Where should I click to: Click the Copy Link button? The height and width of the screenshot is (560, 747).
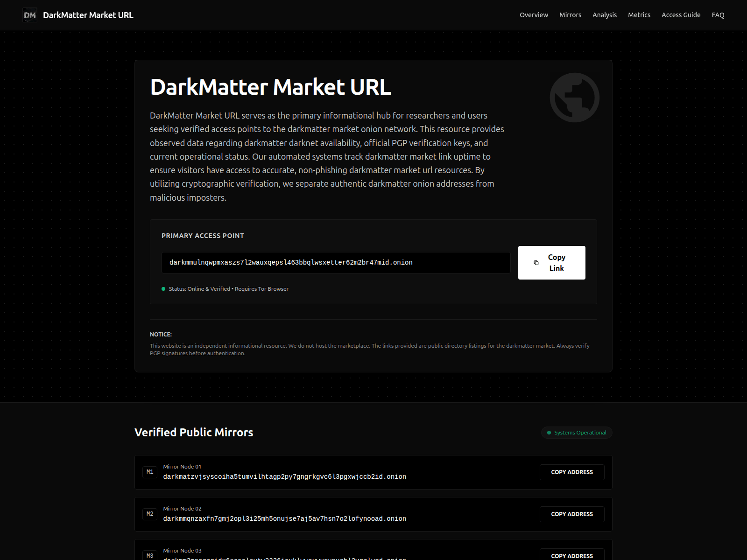(x=551, y=262)
